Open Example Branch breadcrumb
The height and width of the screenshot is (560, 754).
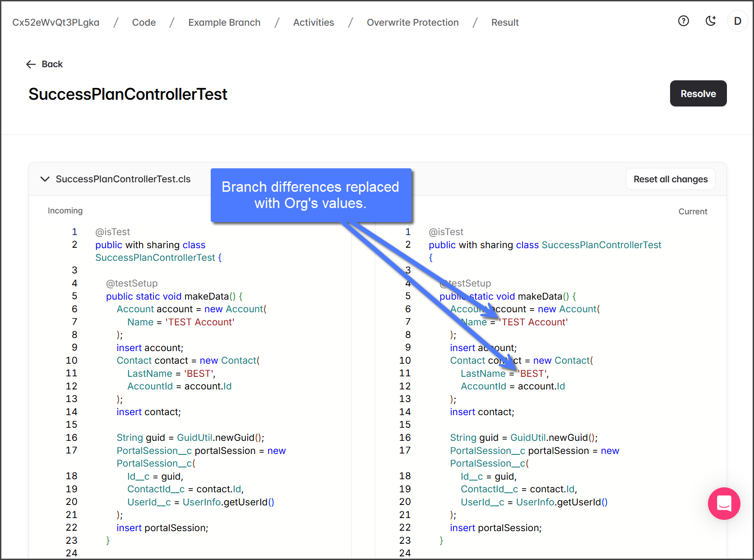224,23
